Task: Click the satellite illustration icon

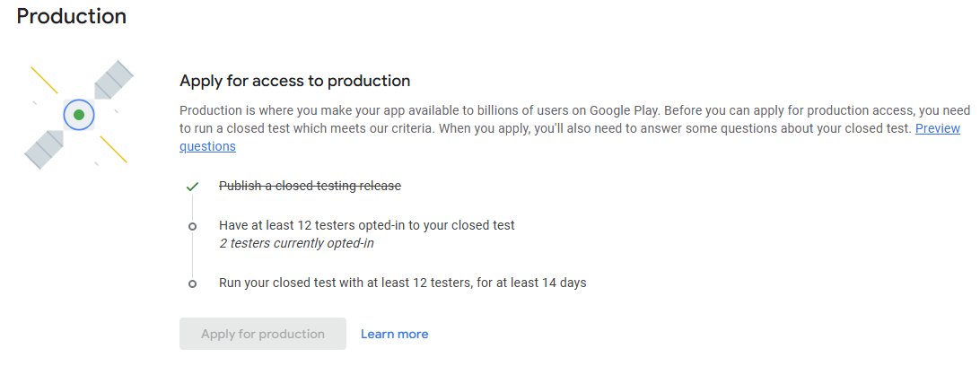Action: tap(79, 115)
